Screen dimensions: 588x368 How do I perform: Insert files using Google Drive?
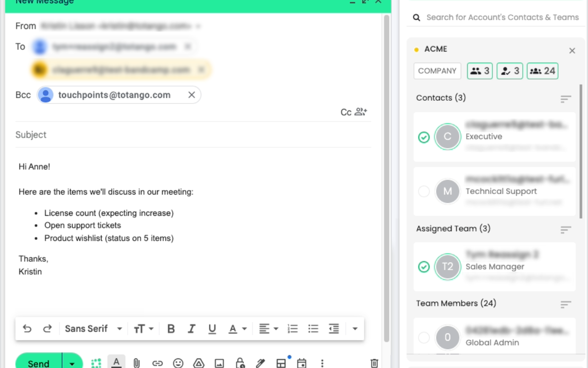point(198,363)
